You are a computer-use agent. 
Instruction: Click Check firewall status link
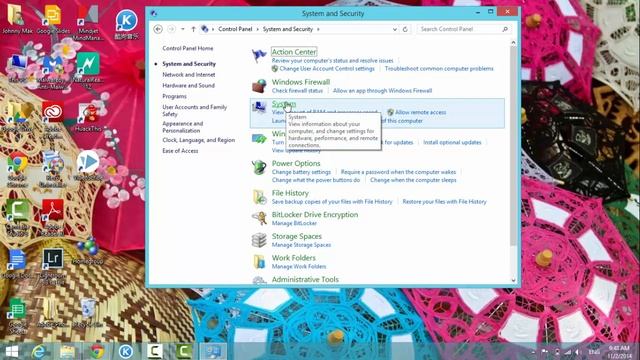[x=297, y=91]
